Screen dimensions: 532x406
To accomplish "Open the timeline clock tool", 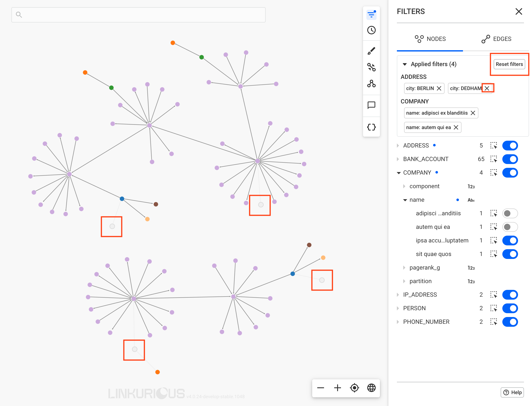I will (x=371, y=30).
